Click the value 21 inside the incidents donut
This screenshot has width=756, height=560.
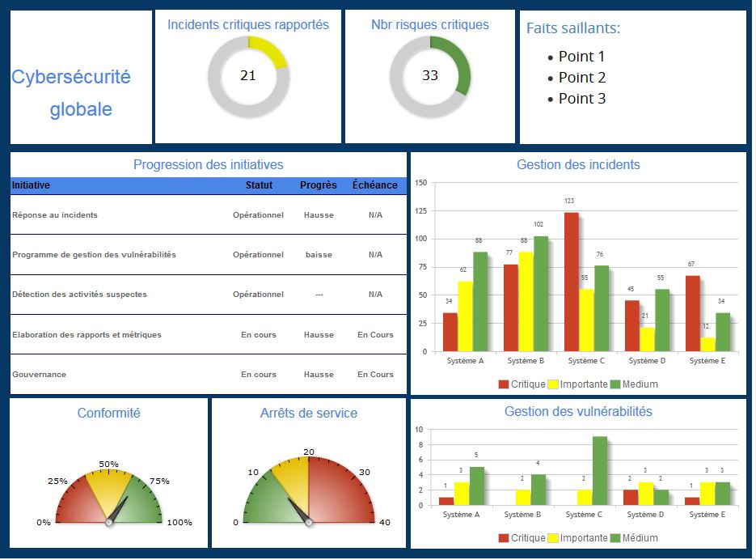[x=247, y=75]
